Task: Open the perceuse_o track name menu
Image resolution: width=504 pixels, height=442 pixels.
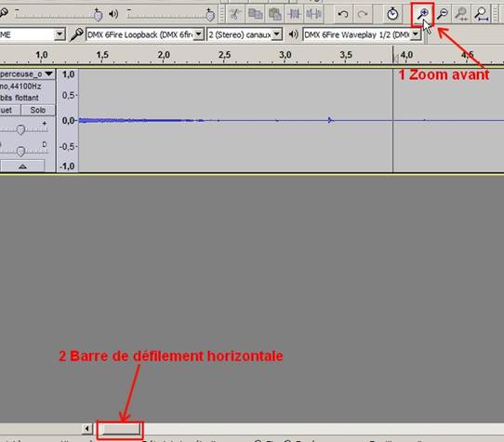Action: coord(26,74)
